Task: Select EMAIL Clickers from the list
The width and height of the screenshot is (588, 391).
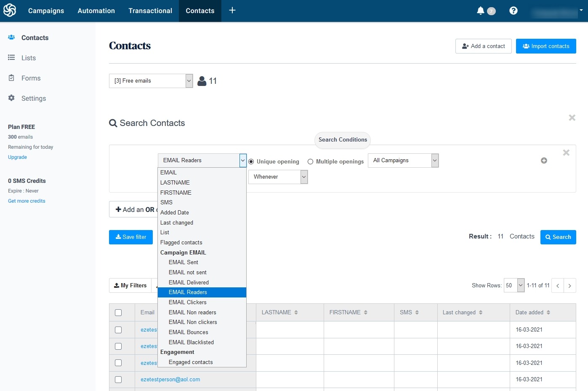Action: [187, 303]
